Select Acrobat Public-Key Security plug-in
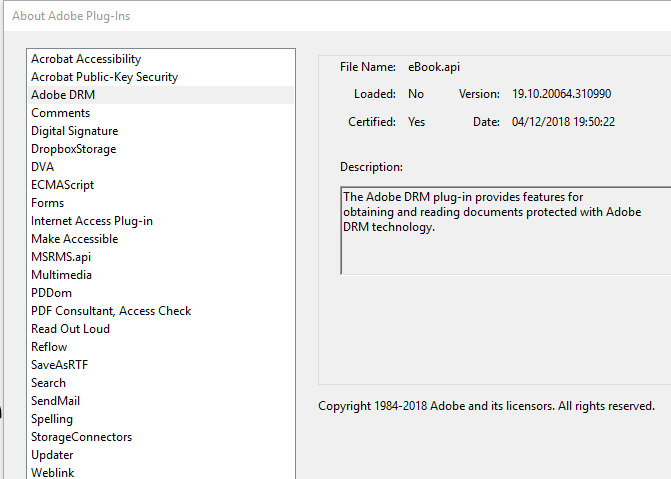 (104, 77)
